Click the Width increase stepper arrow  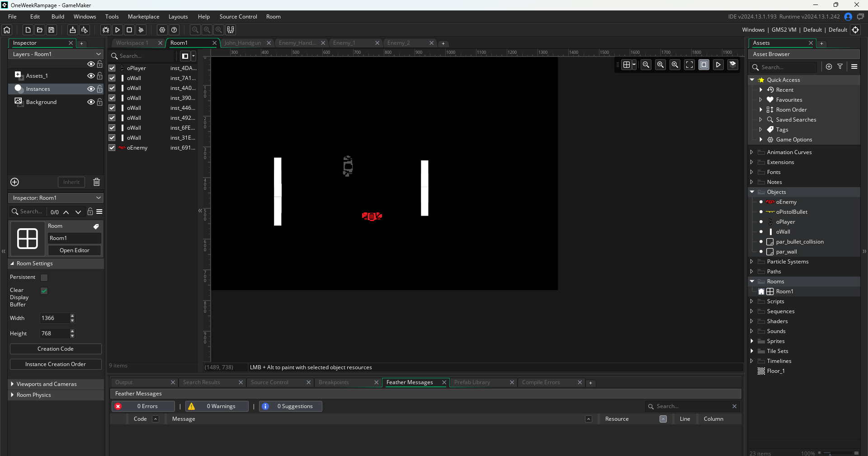click(x=72, y=316)
